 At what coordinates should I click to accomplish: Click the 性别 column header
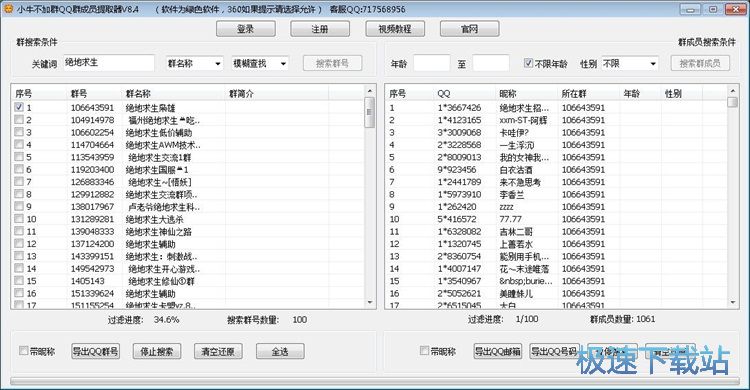pyautogui.click(x=683, y=94)
